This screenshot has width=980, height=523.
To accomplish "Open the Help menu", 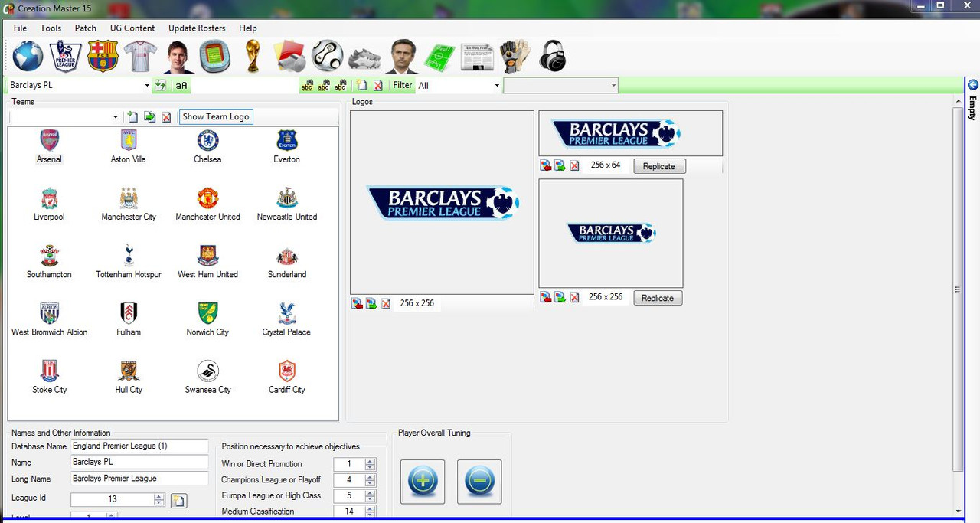I will 248,28.
